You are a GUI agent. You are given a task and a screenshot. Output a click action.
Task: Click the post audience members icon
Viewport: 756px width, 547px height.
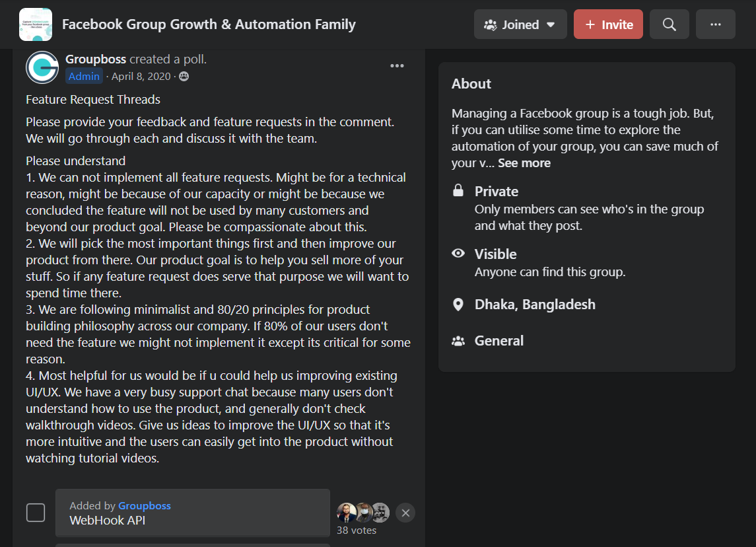point(184,76)
